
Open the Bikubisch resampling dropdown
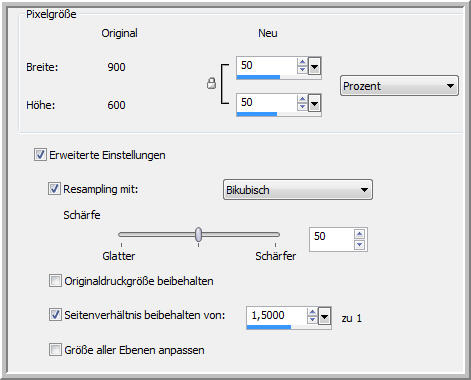point(298,190)
